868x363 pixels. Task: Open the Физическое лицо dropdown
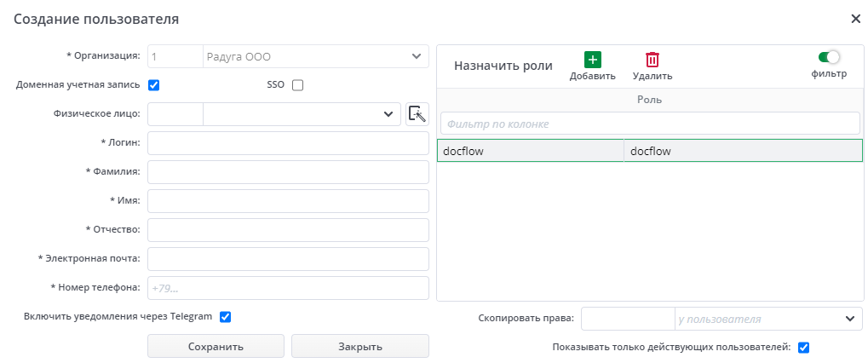pos(388,114)
